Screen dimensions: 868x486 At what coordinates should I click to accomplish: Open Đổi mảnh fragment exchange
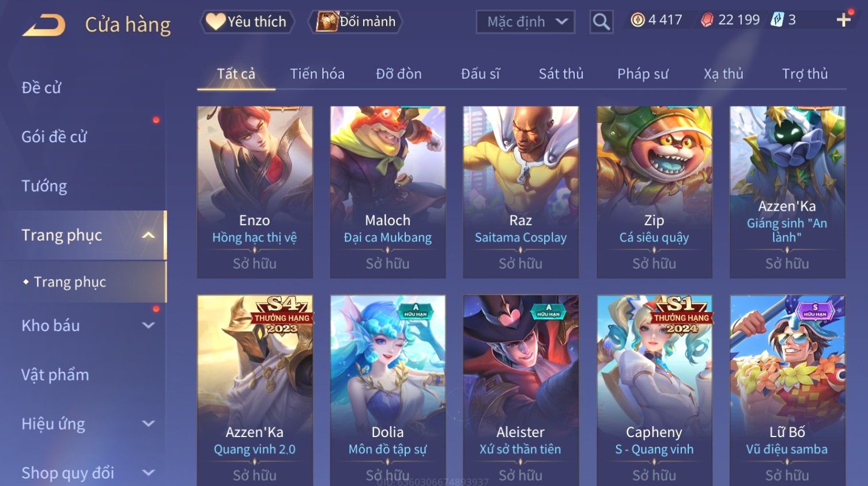355,22
